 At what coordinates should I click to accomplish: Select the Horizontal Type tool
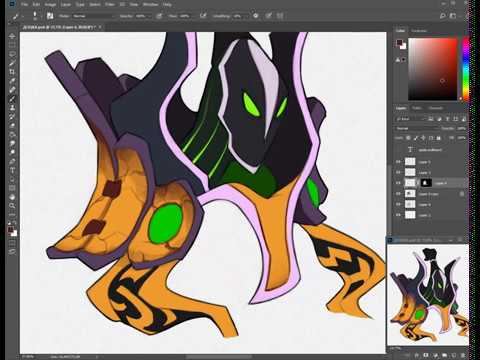pyautogui.click(x=12, y=171)
